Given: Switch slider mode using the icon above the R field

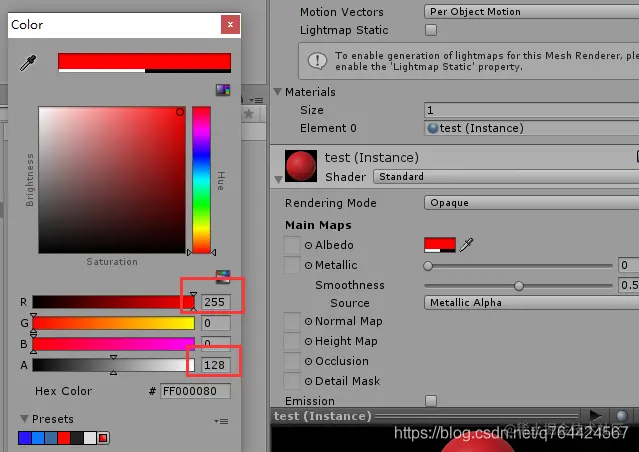Looking at the screenshot, I should click(223, 276).
